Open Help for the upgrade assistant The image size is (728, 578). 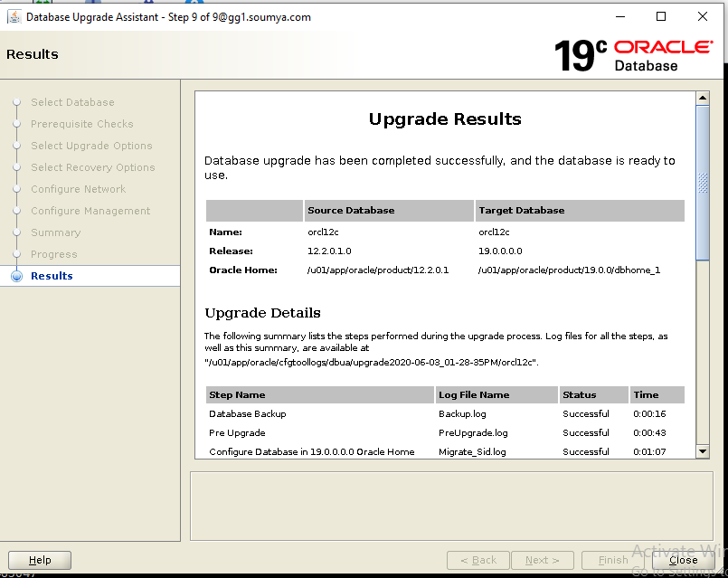[40, 560]
